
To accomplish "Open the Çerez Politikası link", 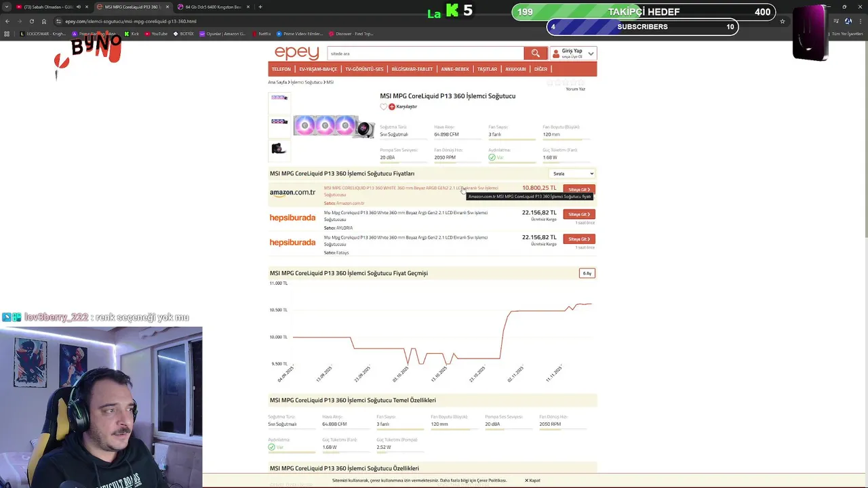I will point(491,481).
